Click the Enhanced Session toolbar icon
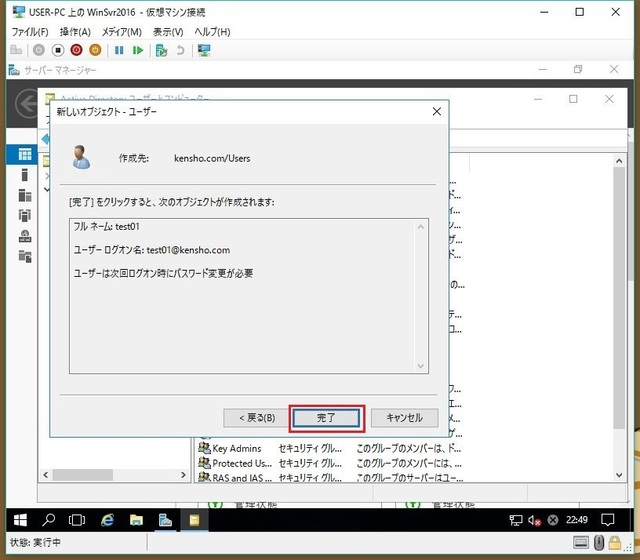The image size is (640, 560). pos(204,50)
